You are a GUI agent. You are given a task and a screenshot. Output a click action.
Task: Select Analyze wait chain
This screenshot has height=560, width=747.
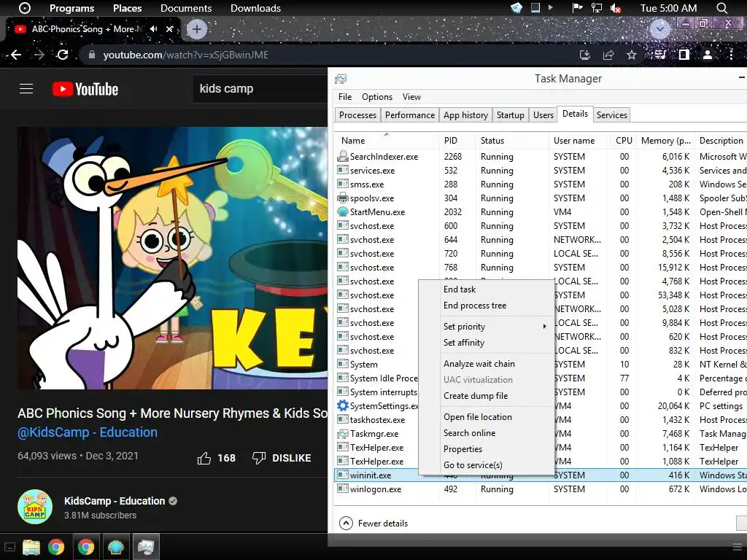486,364
